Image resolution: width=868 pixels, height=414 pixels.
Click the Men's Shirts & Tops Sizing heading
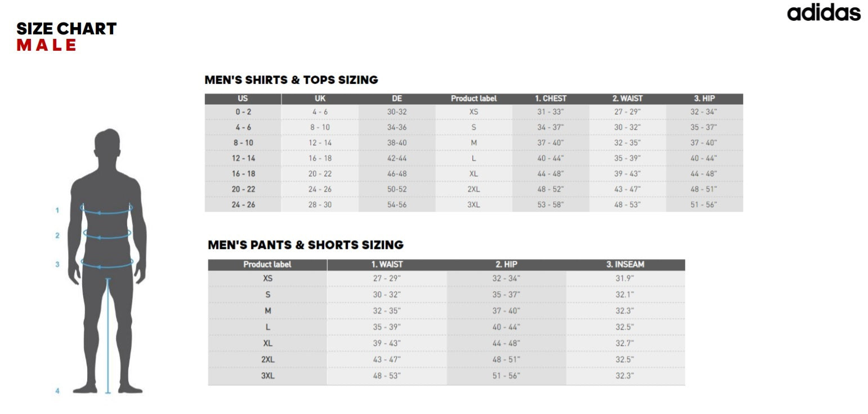291,80
